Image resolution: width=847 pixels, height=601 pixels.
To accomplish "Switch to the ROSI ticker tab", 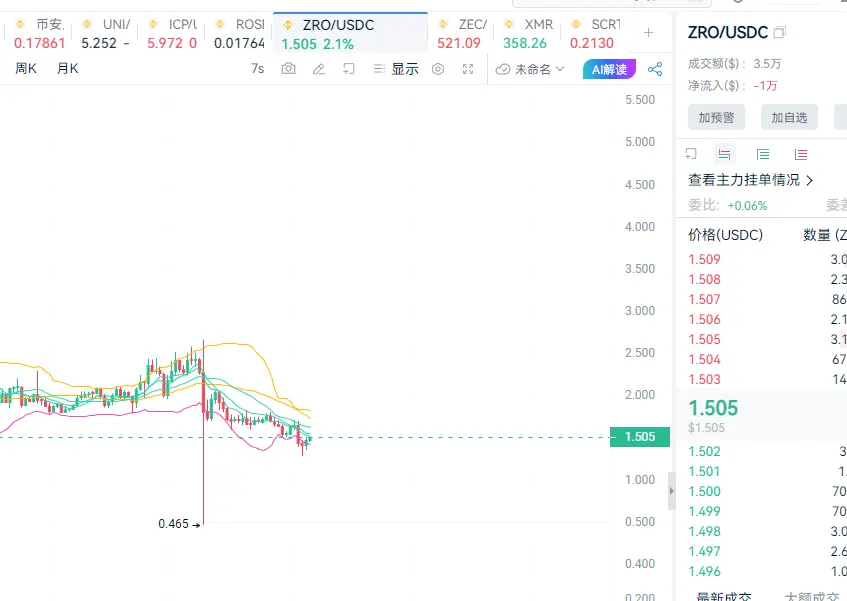I will [x=239, y=33].
